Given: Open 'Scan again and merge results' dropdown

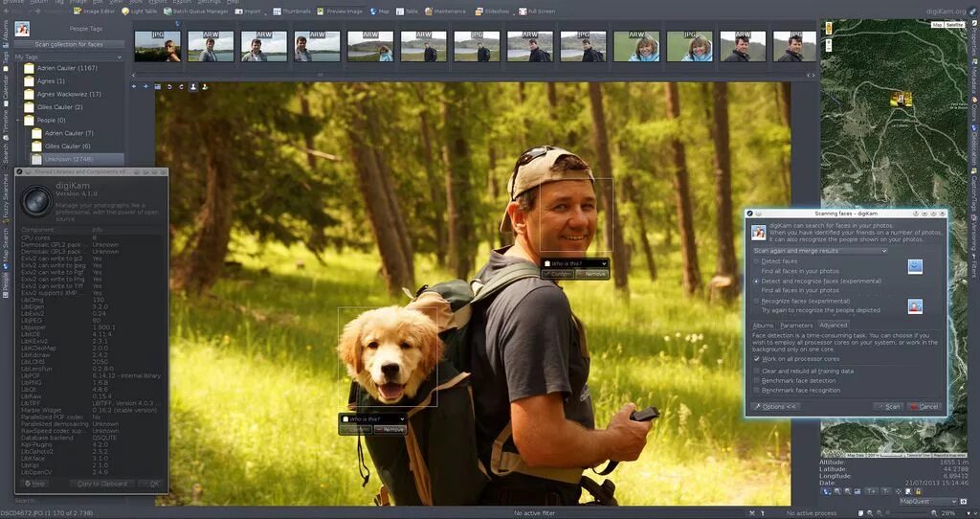Looking at the screenshot, I should pos(819,251).
